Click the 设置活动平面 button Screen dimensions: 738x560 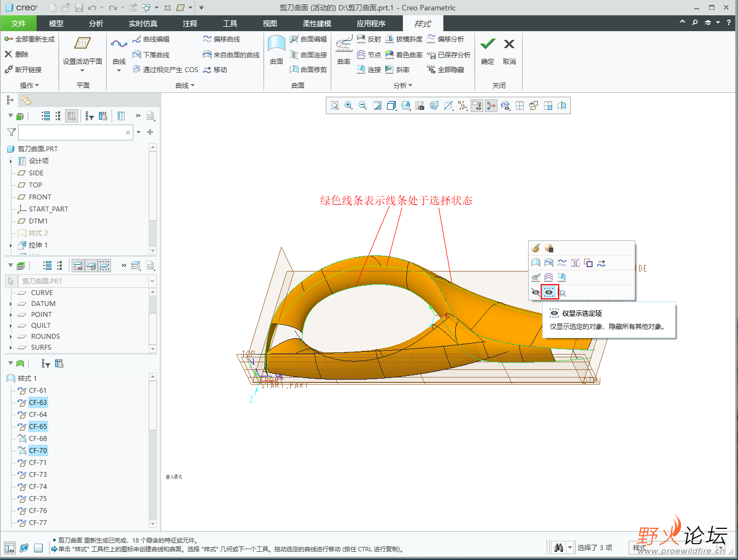[x=83, y=49]
